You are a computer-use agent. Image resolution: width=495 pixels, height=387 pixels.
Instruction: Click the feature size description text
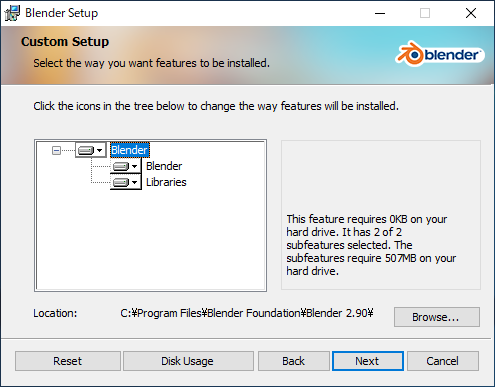click(x=371, y=245)
